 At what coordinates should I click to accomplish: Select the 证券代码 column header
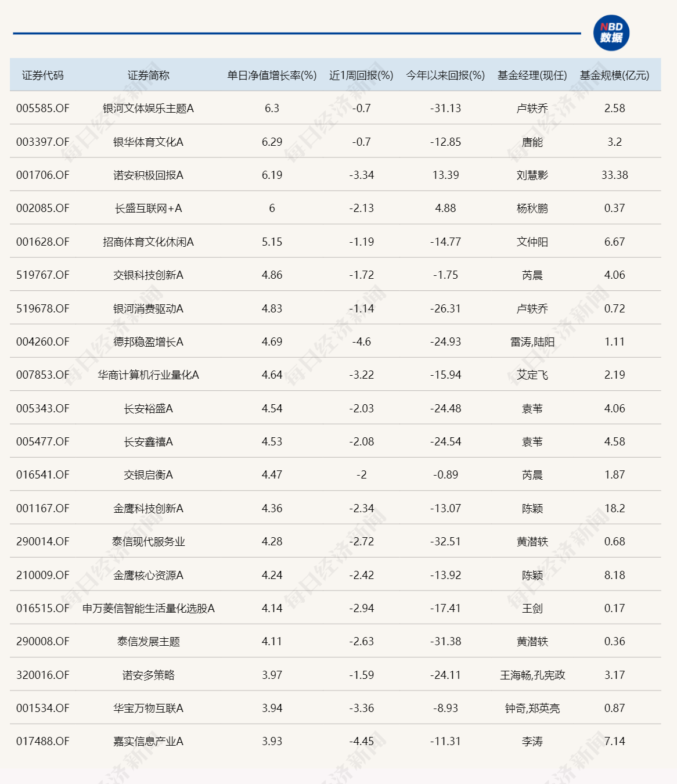click(x=43, y=75)
